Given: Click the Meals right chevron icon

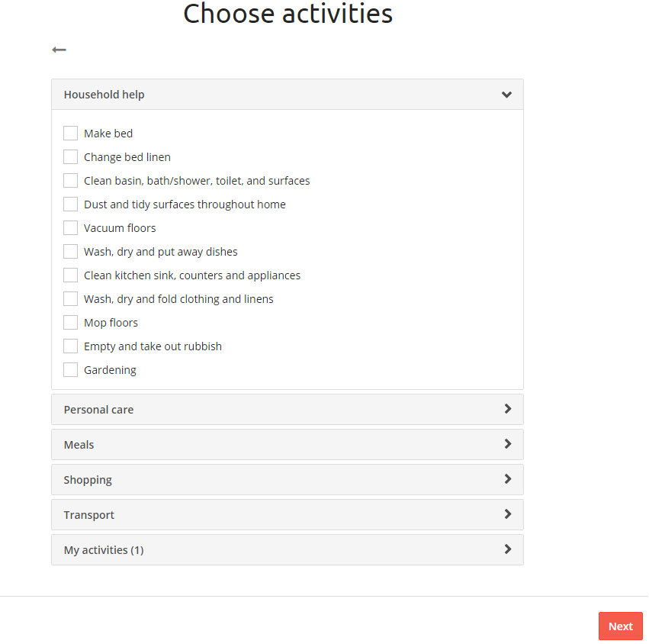Looking at the screenshot, I should click(x=508, y=444).
